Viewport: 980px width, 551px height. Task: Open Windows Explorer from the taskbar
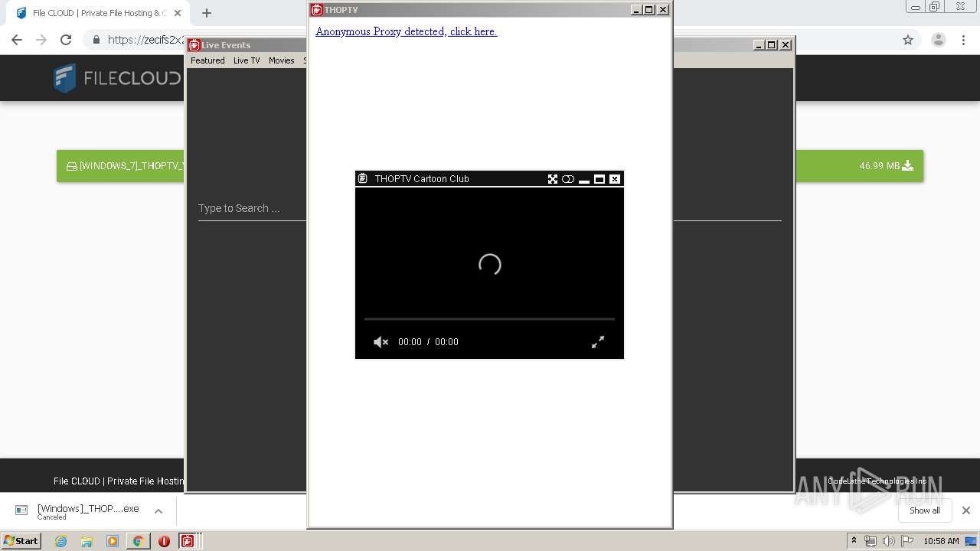coord(87,541)
